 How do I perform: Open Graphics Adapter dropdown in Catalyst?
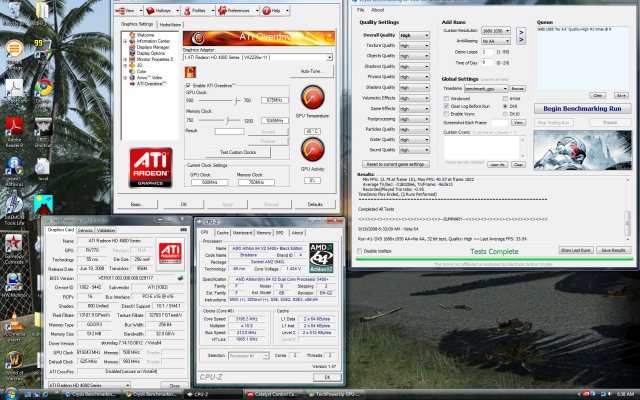point(258,58)
